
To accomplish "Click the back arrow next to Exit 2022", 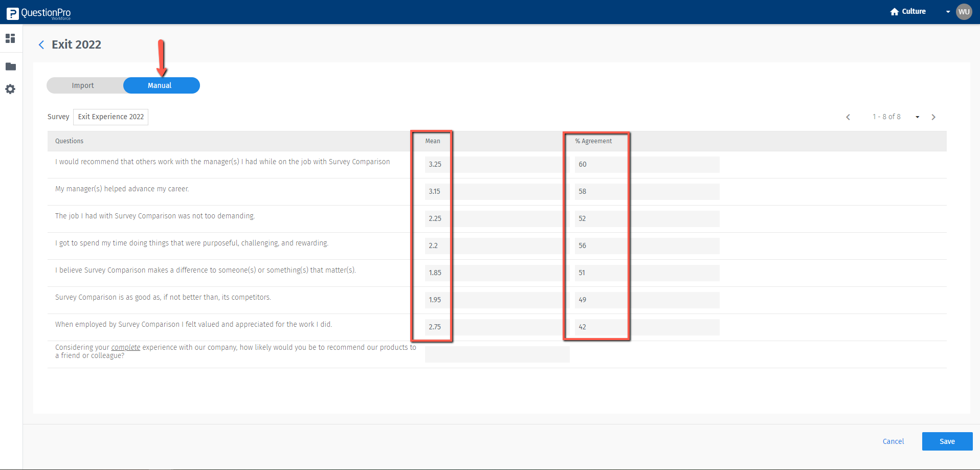I will 41,44.
